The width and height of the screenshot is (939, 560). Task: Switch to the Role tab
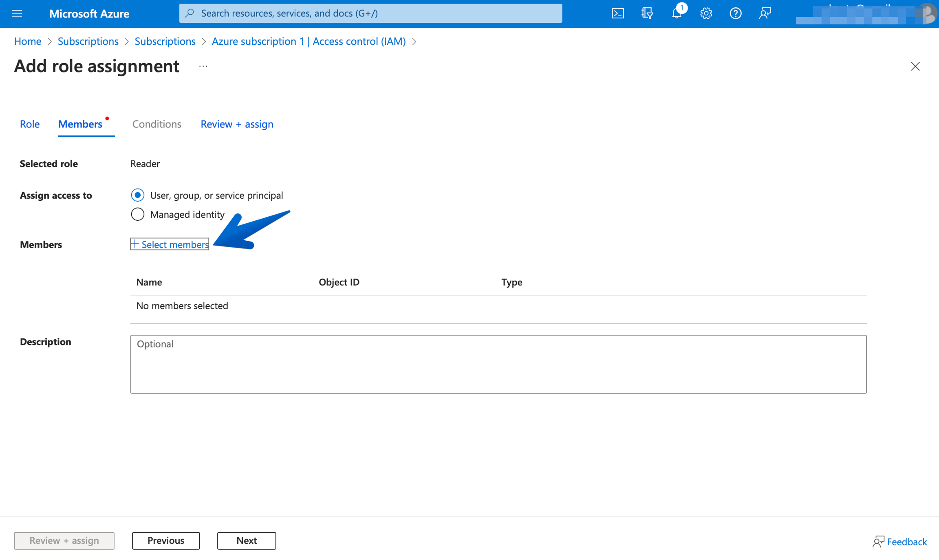coord(30,124)
